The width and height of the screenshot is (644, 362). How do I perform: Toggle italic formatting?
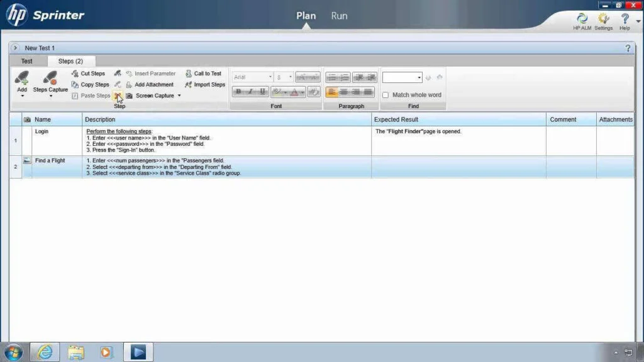(x=250, y=92)
